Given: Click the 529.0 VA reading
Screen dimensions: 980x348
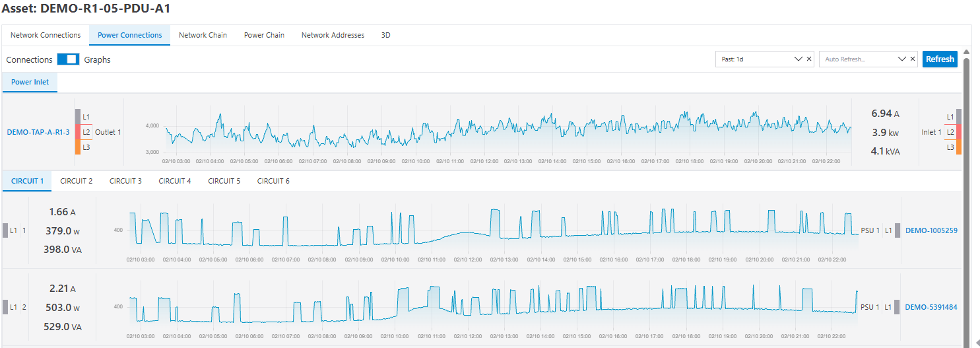Looking at the screenshot, I should [x=63, y=326].
